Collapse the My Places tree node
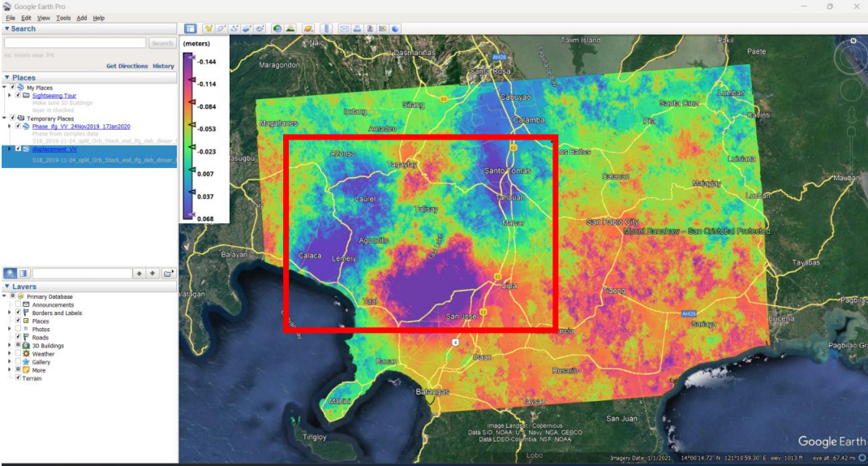Viewport: 868px width, 466px height. coord(5,88)
